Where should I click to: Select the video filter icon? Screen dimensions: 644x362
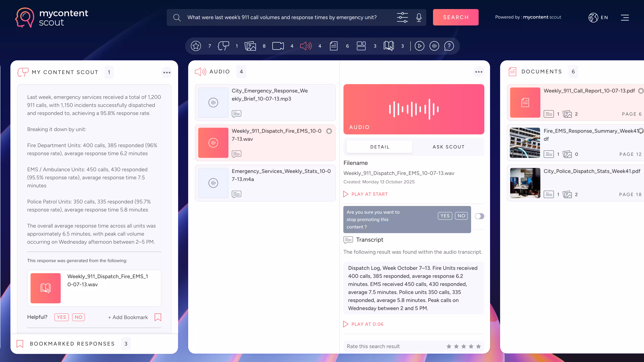(x=278, y=46)
